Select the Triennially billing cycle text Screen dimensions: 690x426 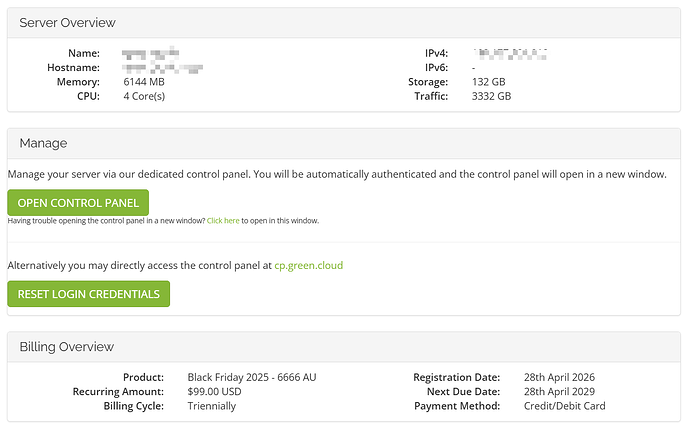(212, 406)
